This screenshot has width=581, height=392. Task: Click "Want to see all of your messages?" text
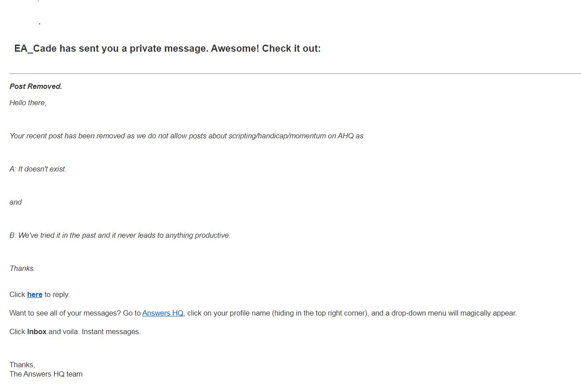point(65,313)
